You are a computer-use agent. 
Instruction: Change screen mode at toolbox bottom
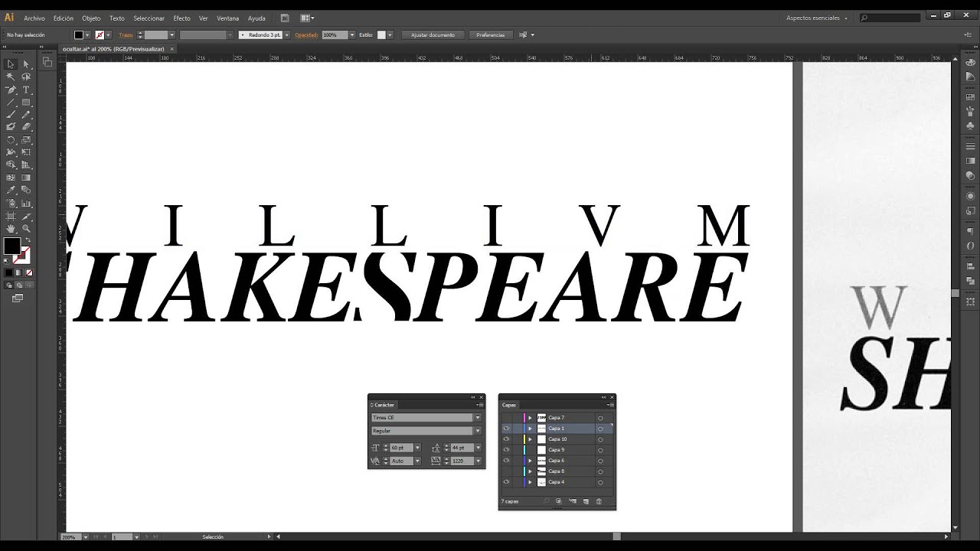(x=17, y=298)
